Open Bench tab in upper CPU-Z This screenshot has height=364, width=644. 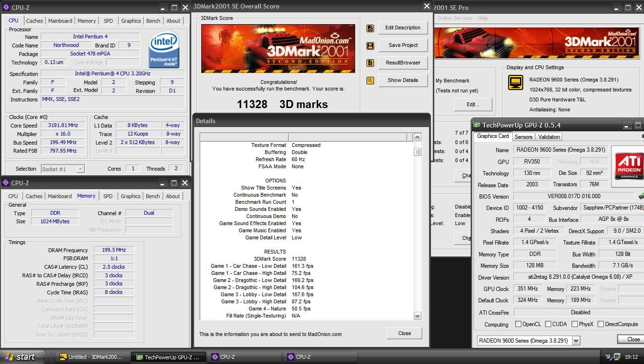tap(153, 21)
